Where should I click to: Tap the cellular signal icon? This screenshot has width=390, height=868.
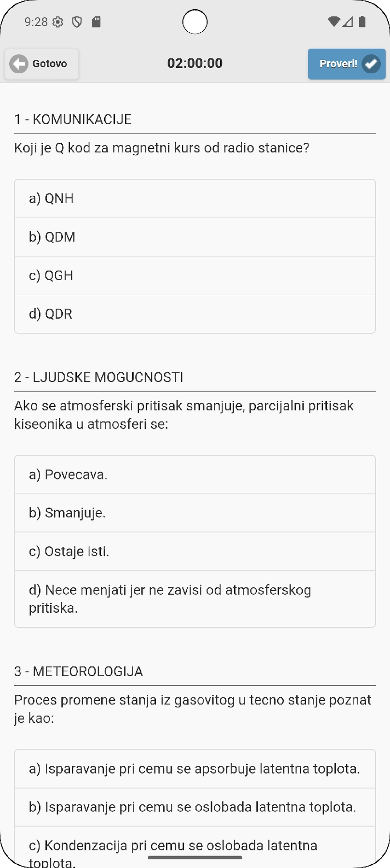(348, 22)
